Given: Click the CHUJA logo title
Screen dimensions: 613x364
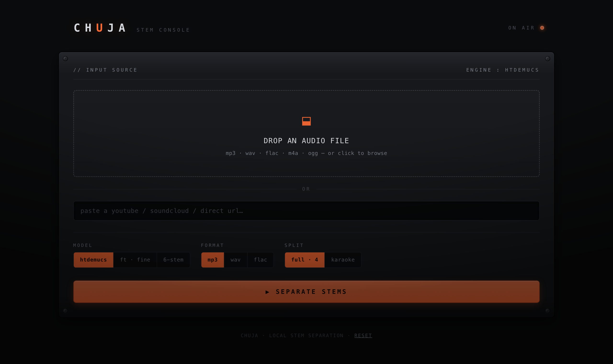Looking at the screenshot, I should (100, 28).
